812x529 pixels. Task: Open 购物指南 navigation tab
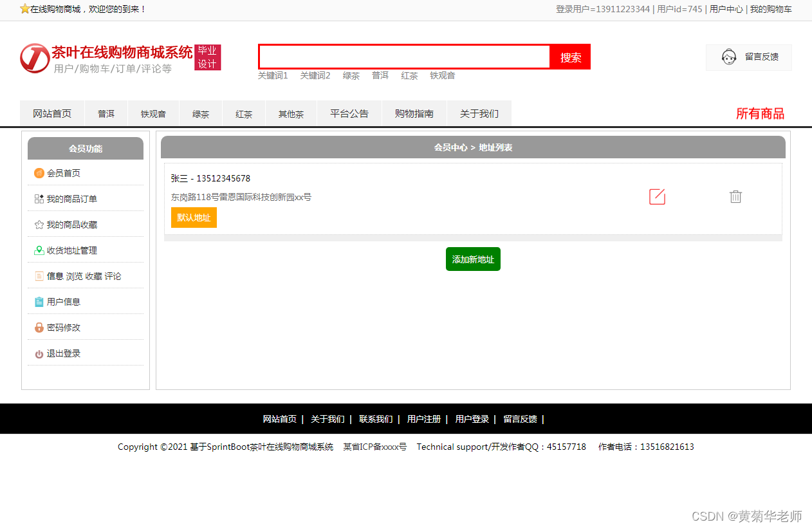[x=414, y=113]
